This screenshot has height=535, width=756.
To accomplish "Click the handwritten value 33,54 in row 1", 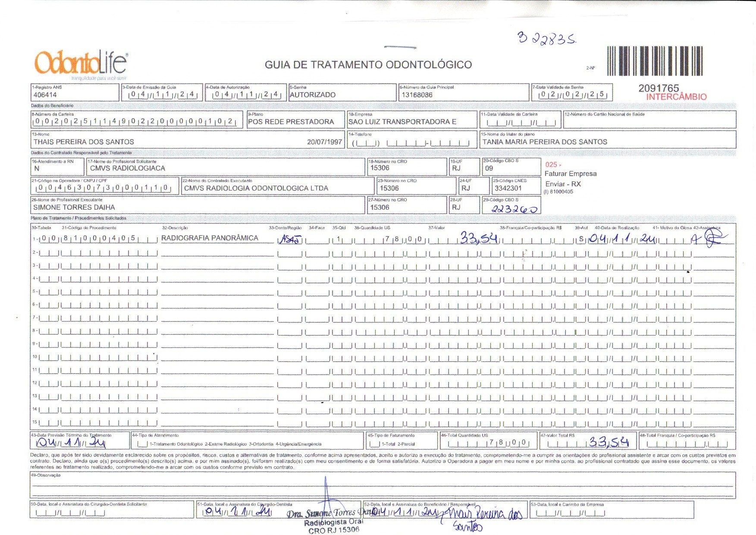I will point(479,238).
